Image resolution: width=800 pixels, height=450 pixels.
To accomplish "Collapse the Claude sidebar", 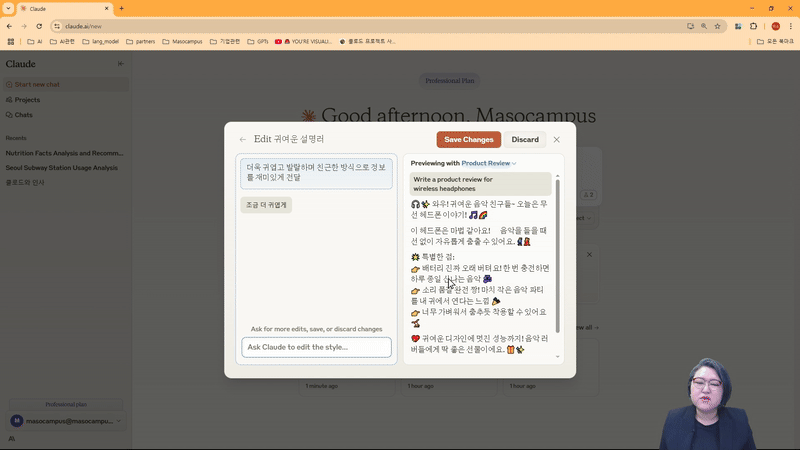I will point(121,64).
